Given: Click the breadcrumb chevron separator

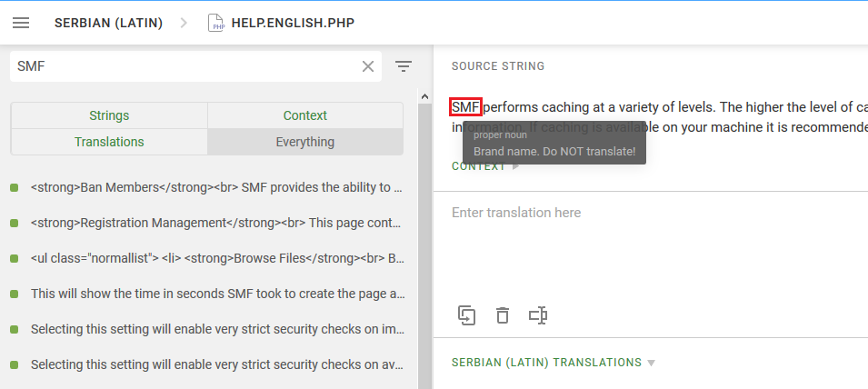Looking at the screenshot, I should click(185, 23).
